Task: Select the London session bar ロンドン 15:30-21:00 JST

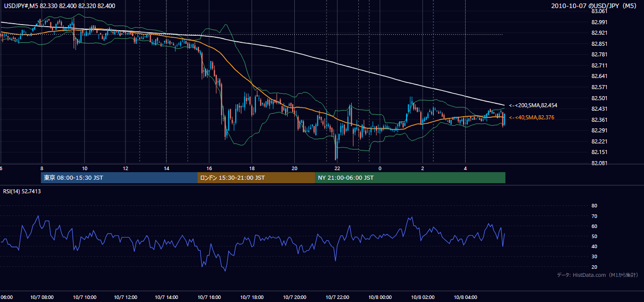Action: (x=256, y=178)
